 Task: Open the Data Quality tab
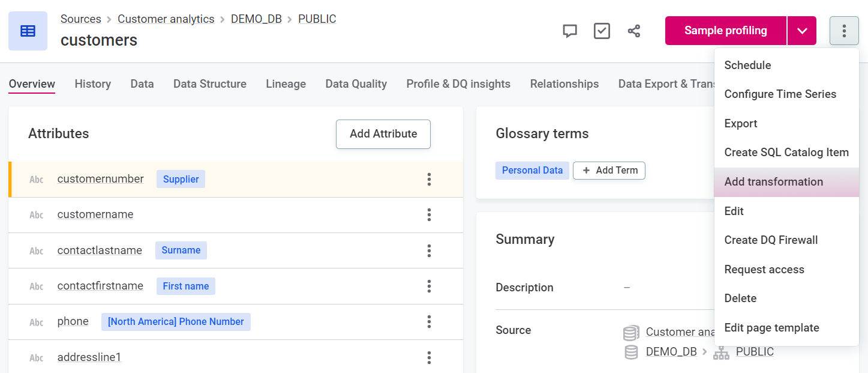[x=356, y=84]
